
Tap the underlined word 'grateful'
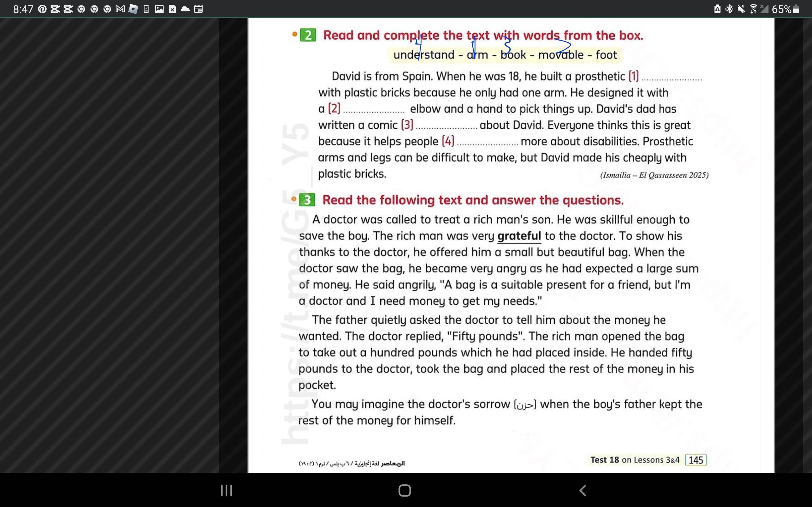519,236
